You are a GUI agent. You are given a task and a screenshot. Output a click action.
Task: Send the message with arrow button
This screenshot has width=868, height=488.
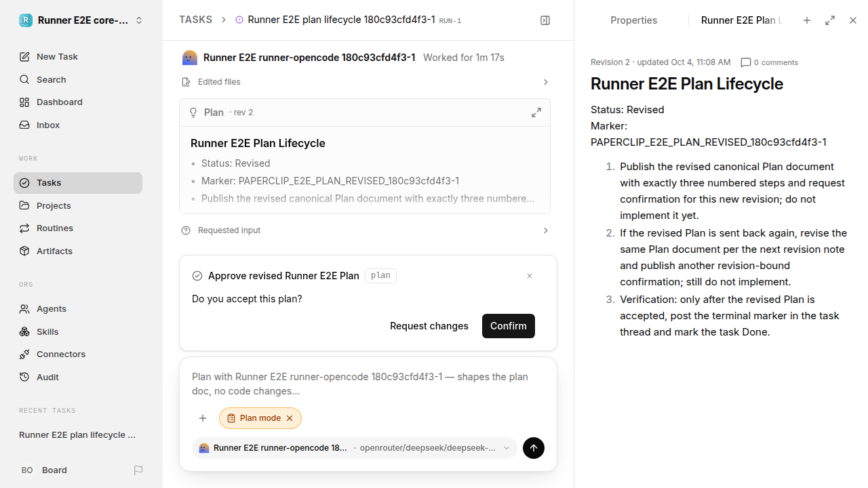click(x=534, y=448)
